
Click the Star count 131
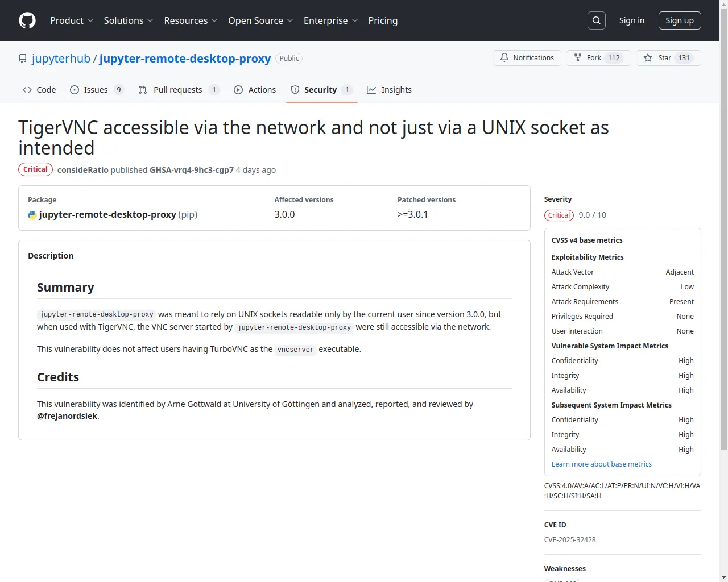click(x=684, y=58)
